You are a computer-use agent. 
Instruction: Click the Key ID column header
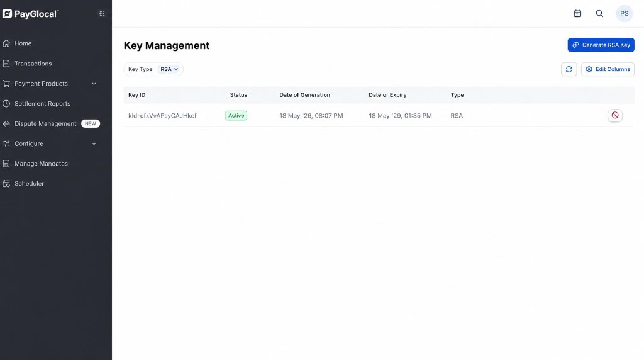(136, 95)
